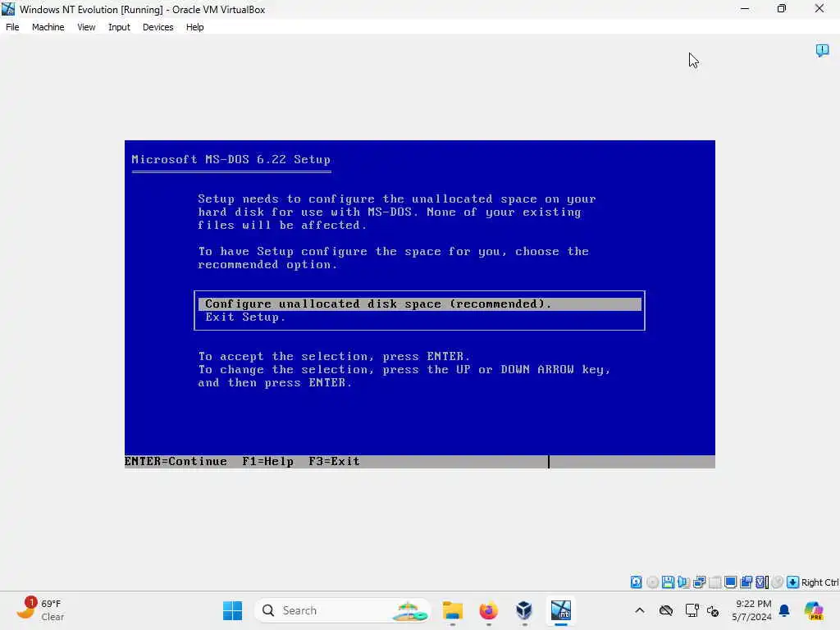Click the Right Ctrl host key label
Image resolution: width=840 pixels, height=630 pixels.
tap(819, 582)
